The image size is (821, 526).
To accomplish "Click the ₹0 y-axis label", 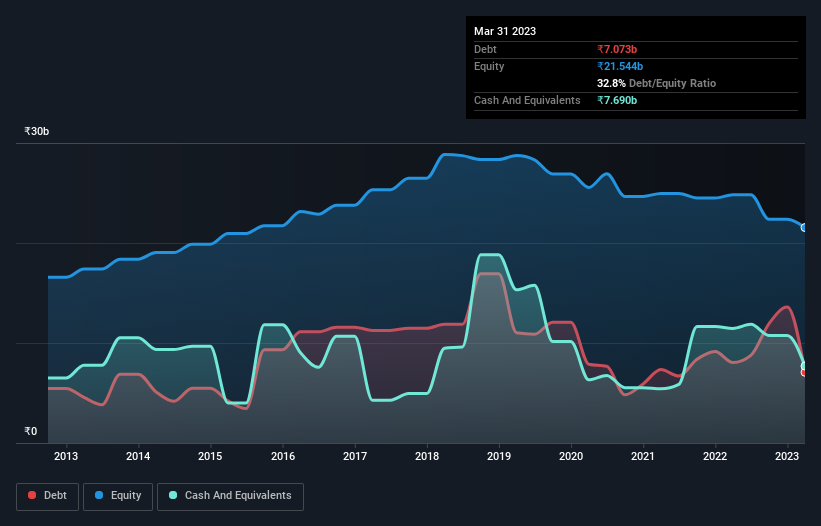I will (x=30, y=432).
